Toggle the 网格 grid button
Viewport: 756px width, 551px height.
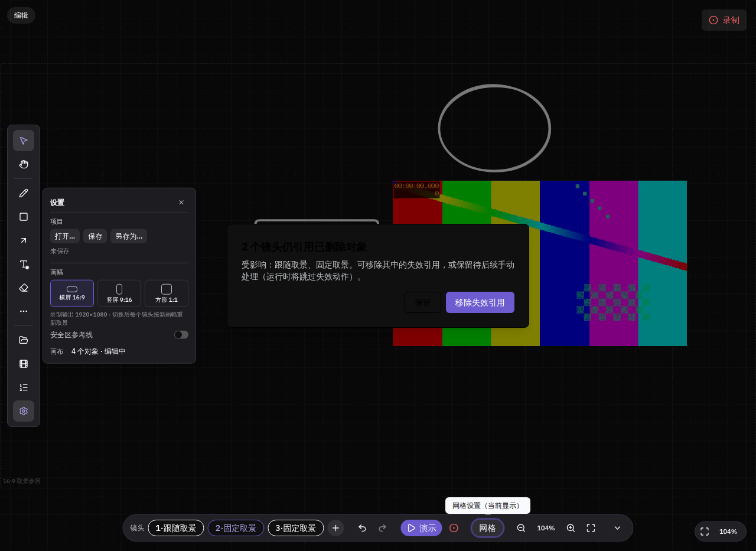coord(487,528)
